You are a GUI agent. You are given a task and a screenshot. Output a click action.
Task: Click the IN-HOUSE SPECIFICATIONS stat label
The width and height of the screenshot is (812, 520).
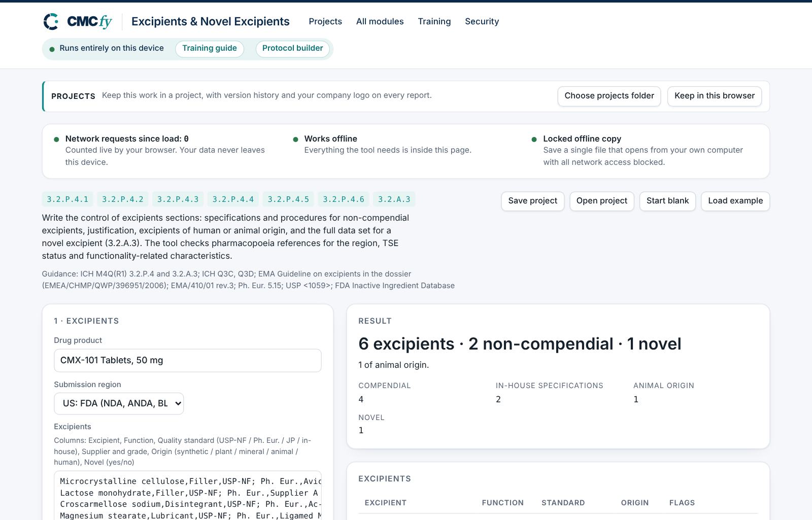pos(550,386)
